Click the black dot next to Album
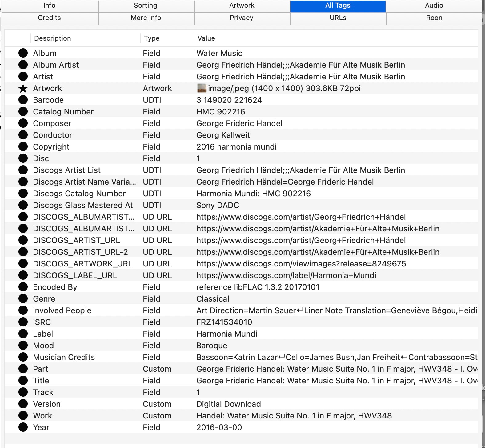 click(x=23, y=53)
